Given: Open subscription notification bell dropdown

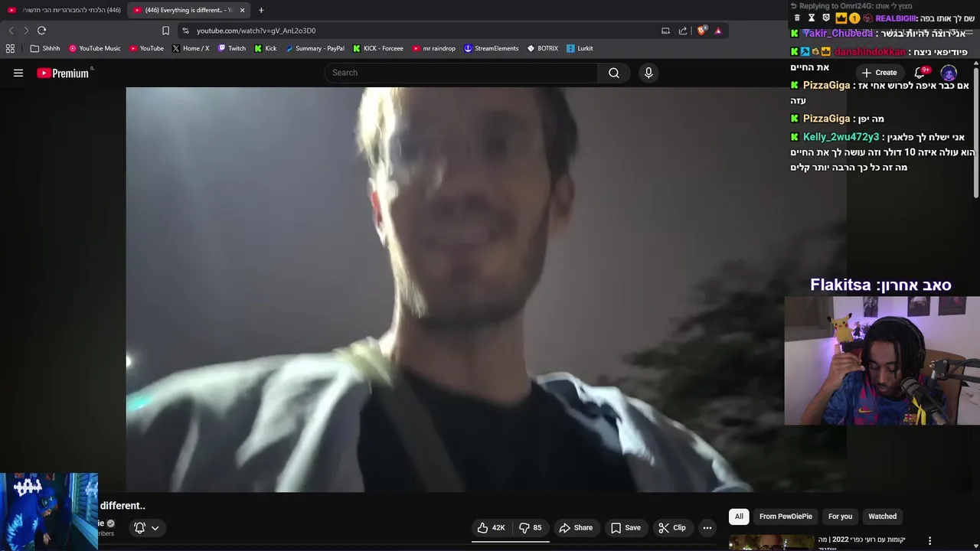Looking at the screenshot, I should point(146,527).
